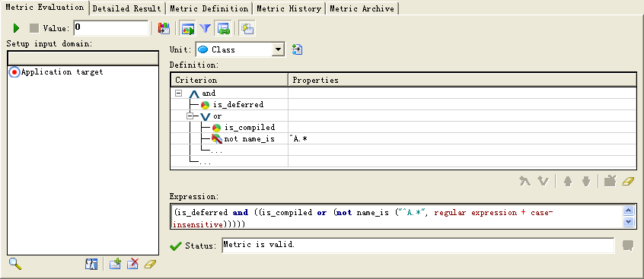Image resolution: width=644 pixels, height=279 pixels.
Task: Click the 'or' operator V icon
Action: (x=205, y=116)
